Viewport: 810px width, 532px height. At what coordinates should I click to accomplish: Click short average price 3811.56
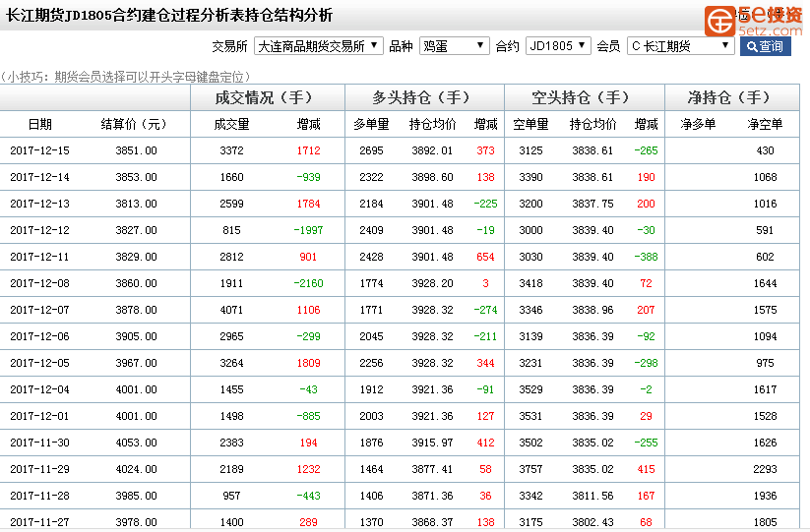[592, 496]
